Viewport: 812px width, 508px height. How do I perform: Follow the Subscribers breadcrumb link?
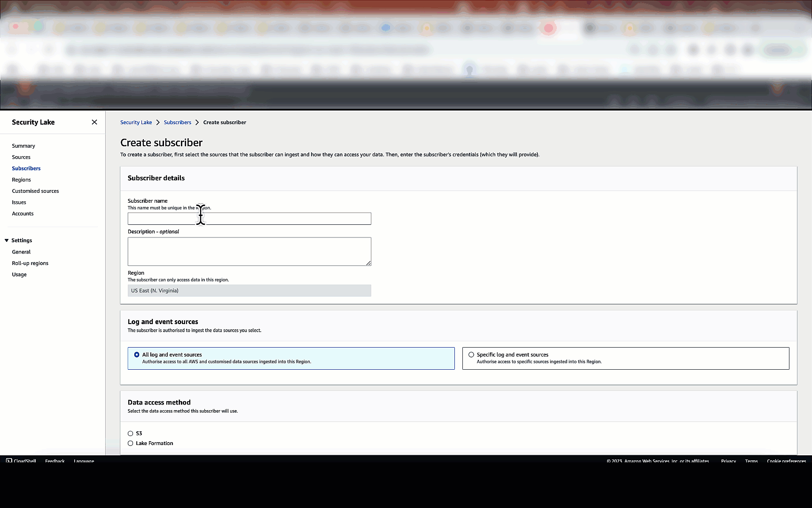pyautogui.click(x=178, y=122)
